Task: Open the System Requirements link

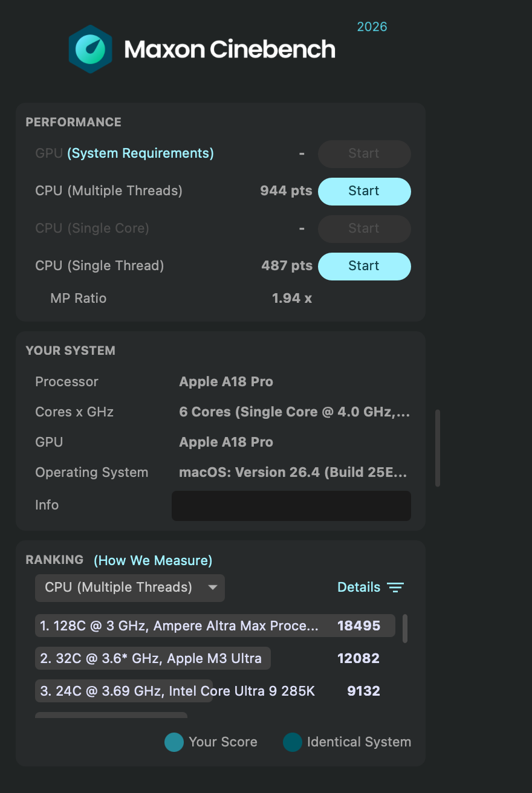Action: [141, 153]
